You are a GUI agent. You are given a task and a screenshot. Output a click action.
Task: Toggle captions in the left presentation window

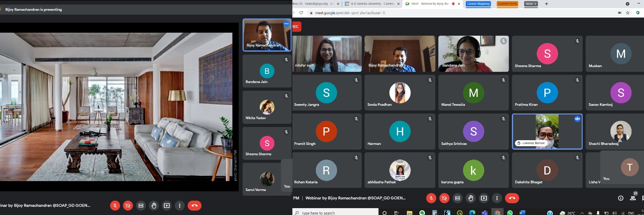pyautogui.click(x=141, y=206)
